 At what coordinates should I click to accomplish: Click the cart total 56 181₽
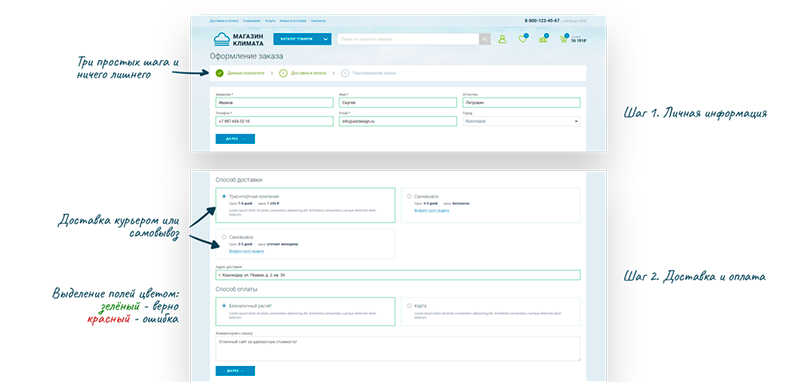pos(579,40)
